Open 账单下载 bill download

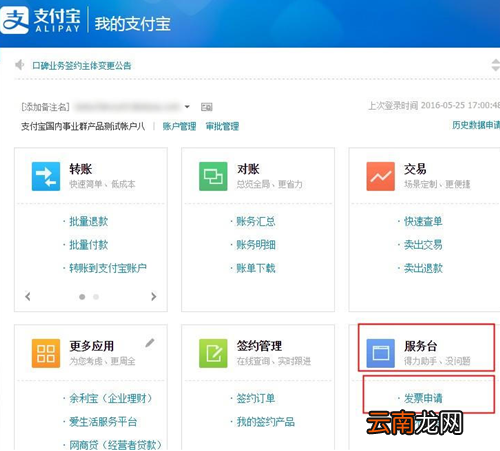[x=256, y=268]
